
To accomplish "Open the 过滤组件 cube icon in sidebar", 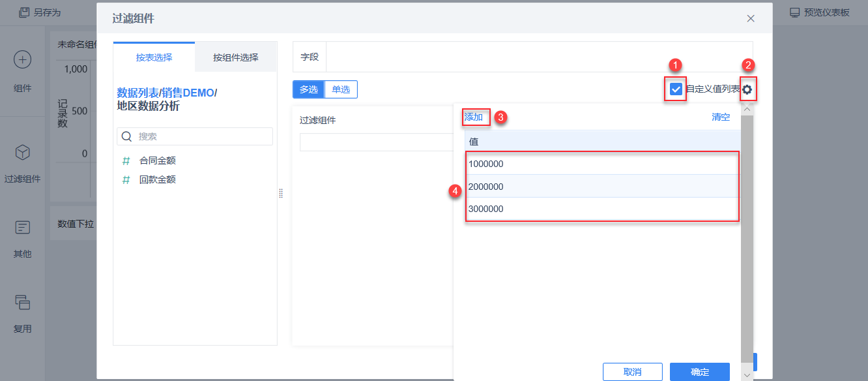I will (23, 153).
